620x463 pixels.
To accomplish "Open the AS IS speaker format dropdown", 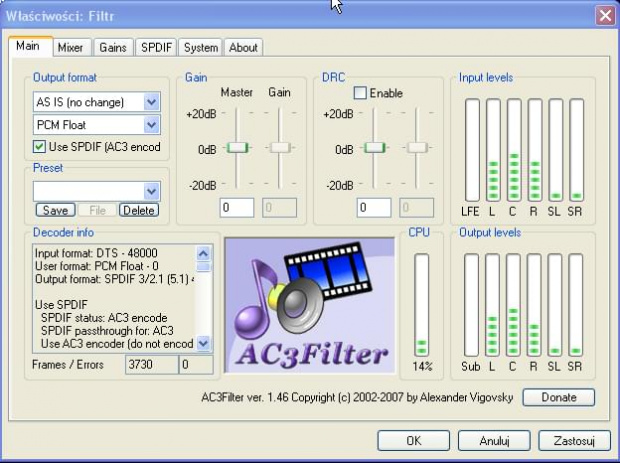I will point(151,102).
